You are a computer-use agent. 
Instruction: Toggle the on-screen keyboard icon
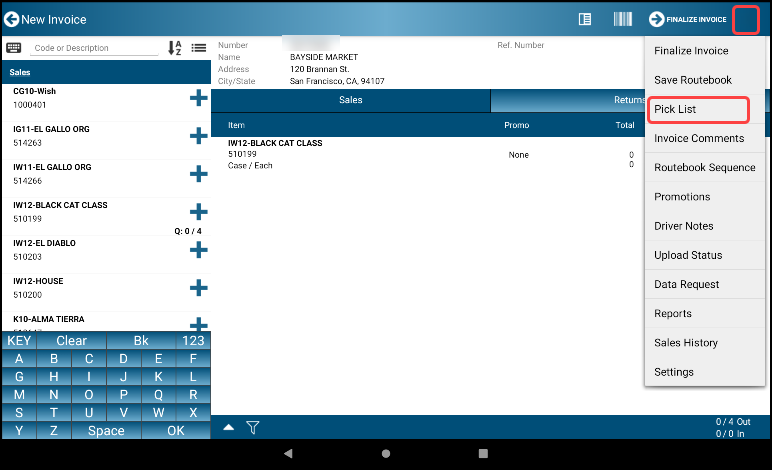pos(14,48)
